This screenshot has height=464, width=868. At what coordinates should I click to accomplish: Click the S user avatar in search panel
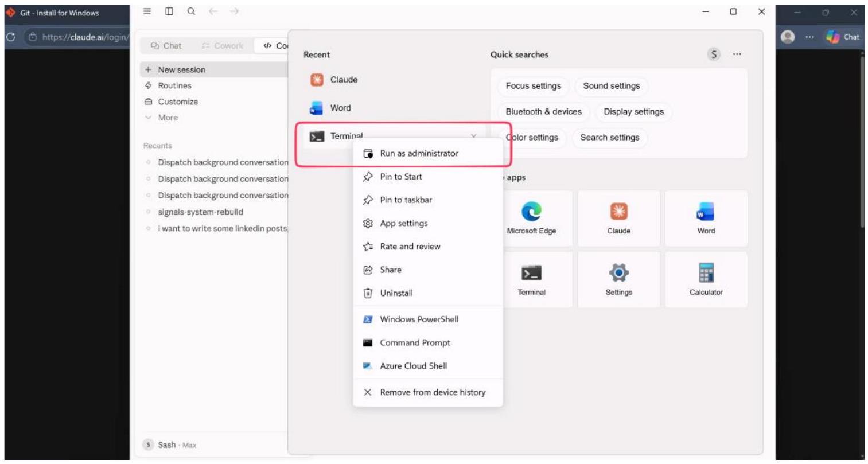tap(714, 54)
